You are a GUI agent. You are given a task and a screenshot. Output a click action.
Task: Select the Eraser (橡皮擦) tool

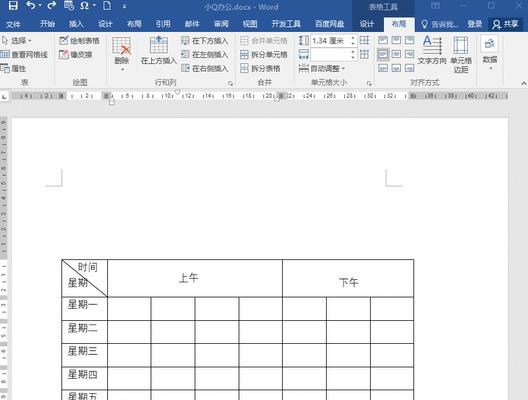click(x=76, y=55)
